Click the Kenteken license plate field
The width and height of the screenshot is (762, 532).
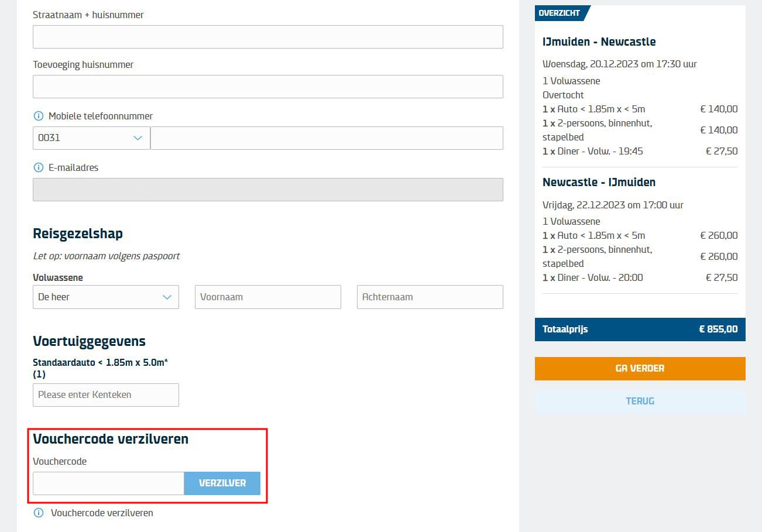[x=105, y=395]
